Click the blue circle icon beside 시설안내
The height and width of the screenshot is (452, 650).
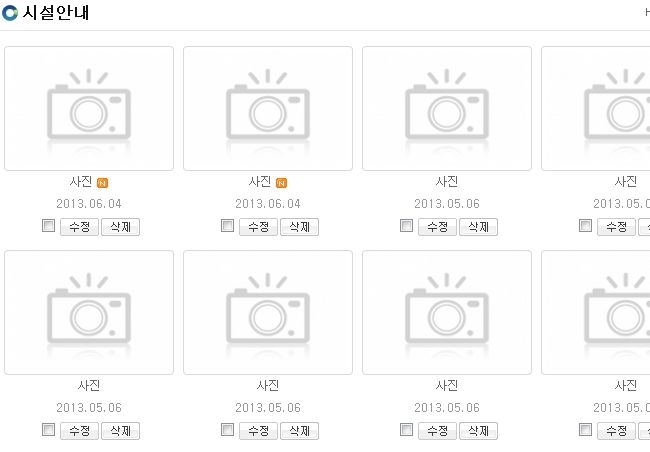[10, 13]
